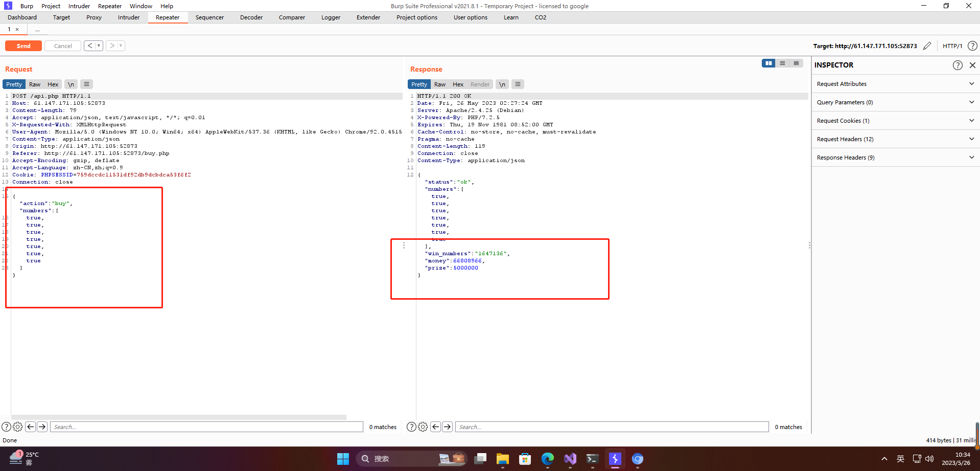Image resolution: width=980 pixels, height=471 pixels.
Task: Select Request Pretty view
Action: [x=14, y=84]
